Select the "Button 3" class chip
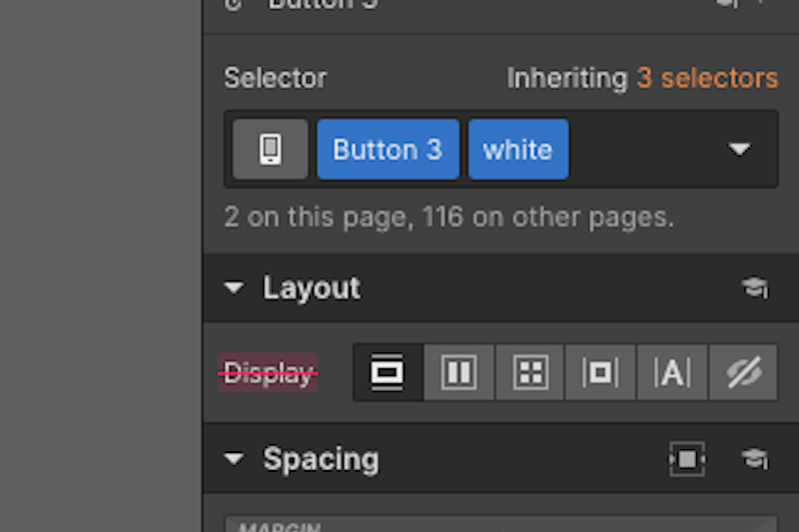 [388, 150]
